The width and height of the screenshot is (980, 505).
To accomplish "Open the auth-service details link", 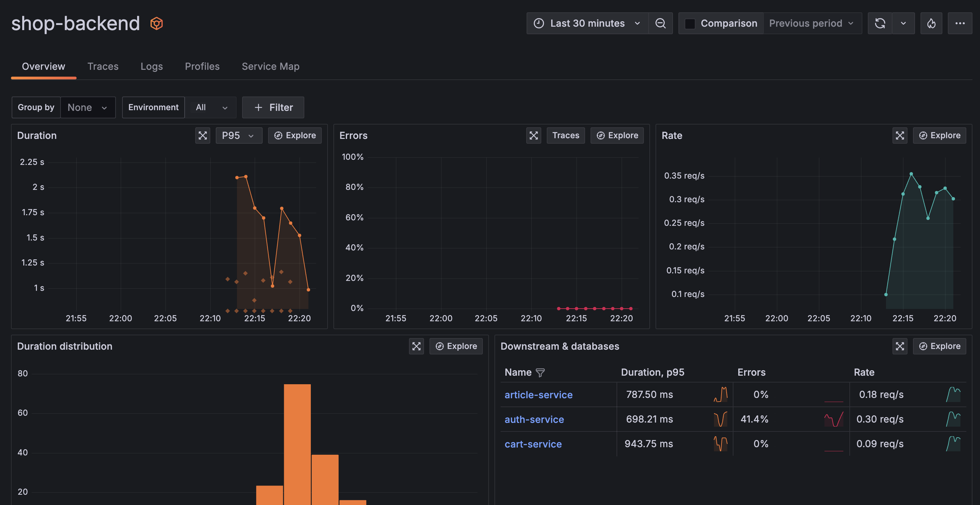I will click(534, 419).
